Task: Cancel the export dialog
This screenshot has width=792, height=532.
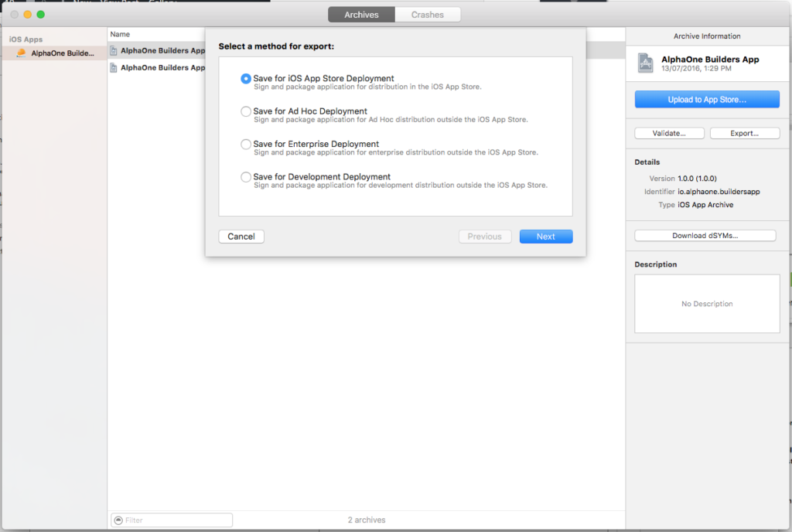Action: click(x=241, y=237)
